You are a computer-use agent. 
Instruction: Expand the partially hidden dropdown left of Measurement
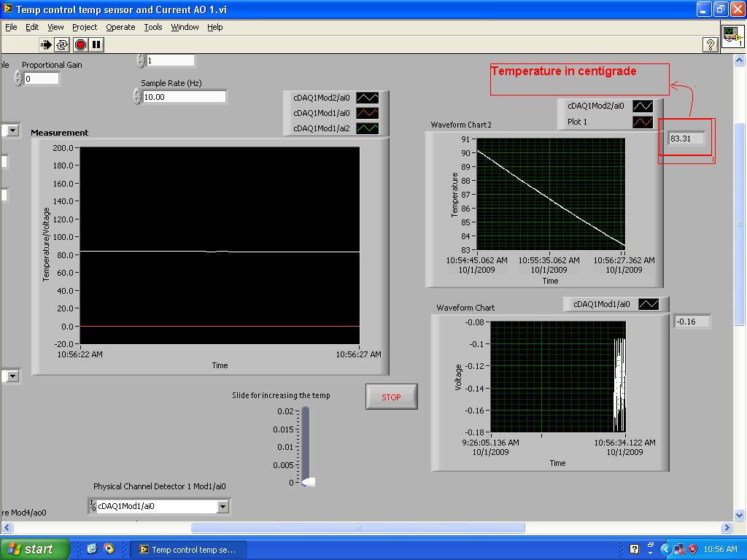[x=12, y=131]
